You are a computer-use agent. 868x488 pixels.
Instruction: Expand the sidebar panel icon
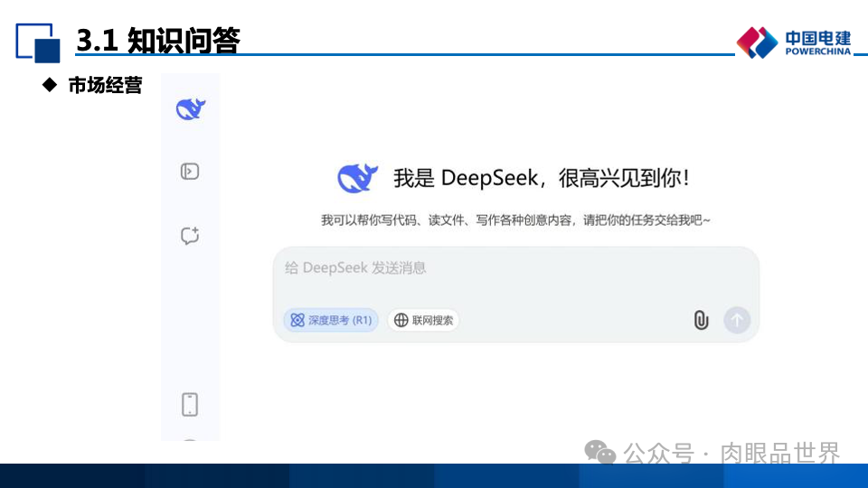point(190,172)
